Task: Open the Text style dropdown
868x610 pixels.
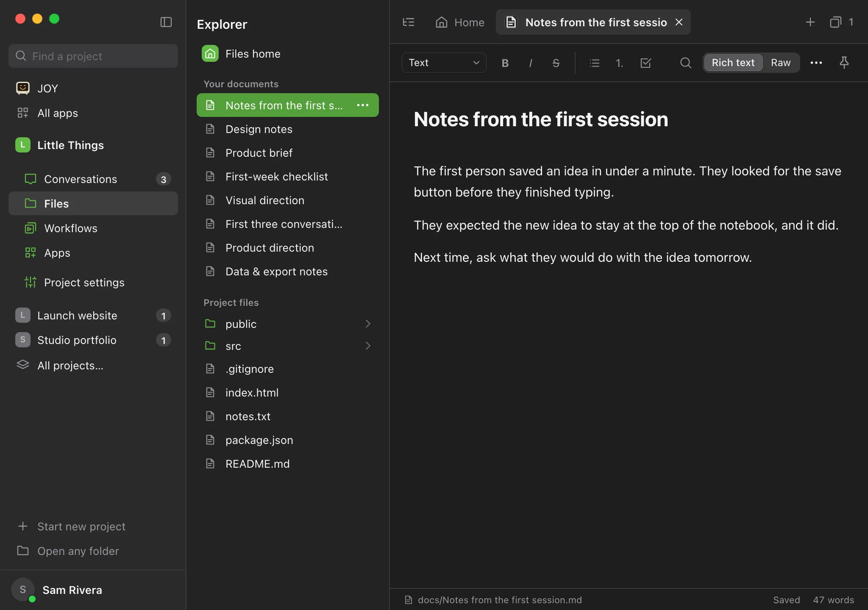Action: click(444, 63)
